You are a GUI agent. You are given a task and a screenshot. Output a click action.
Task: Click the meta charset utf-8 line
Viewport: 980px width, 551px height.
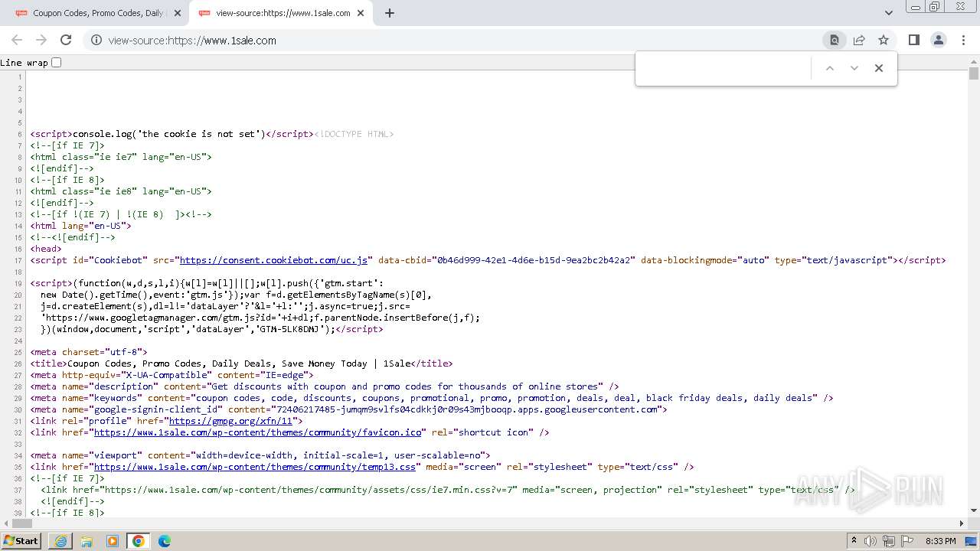click(89, 352)
